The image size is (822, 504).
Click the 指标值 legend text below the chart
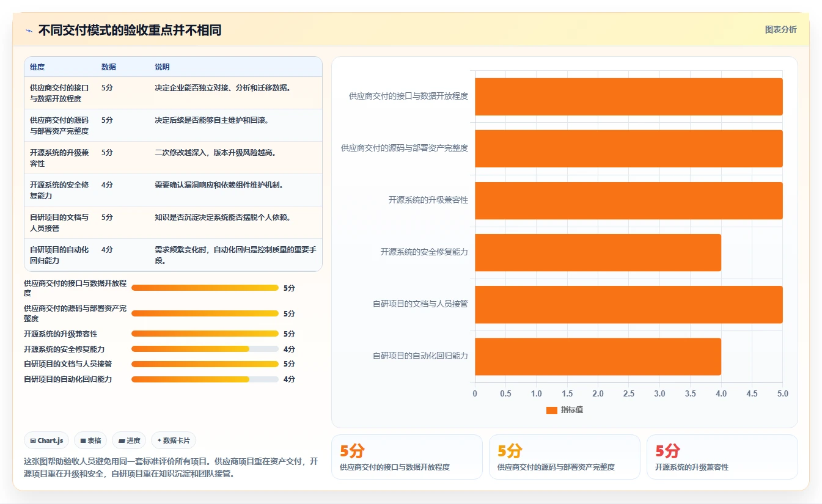pyautogui.click(x=572, y=411)
